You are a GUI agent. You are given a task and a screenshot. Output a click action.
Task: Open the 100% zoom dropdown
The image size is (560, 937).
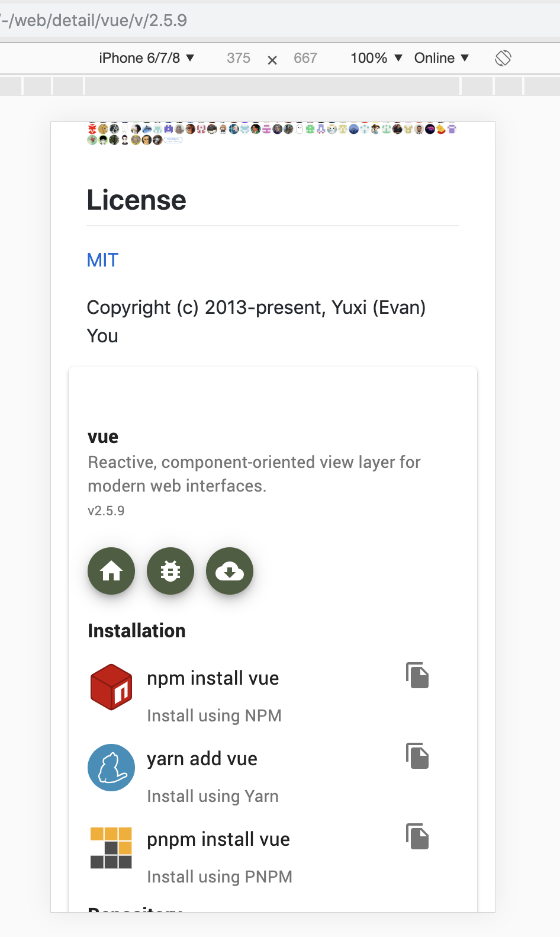376,58
